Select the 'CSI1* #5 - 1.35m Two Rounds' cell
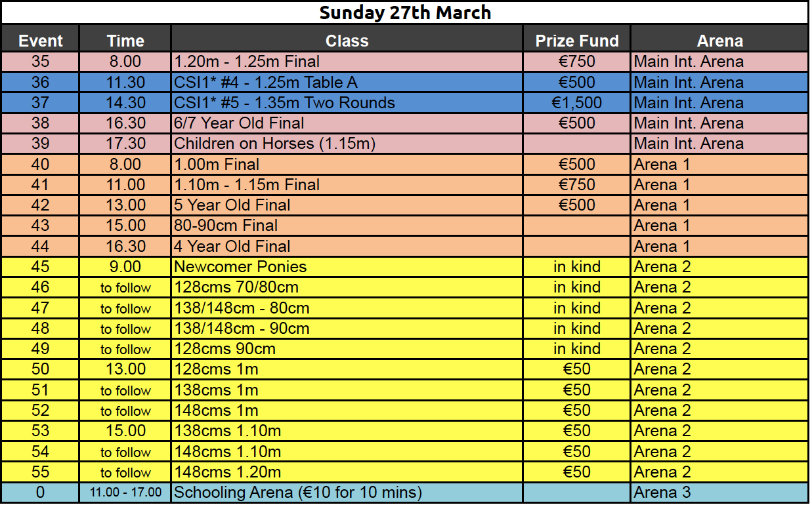The height and width of the screenshot is (505, 812). pos(347,102)
